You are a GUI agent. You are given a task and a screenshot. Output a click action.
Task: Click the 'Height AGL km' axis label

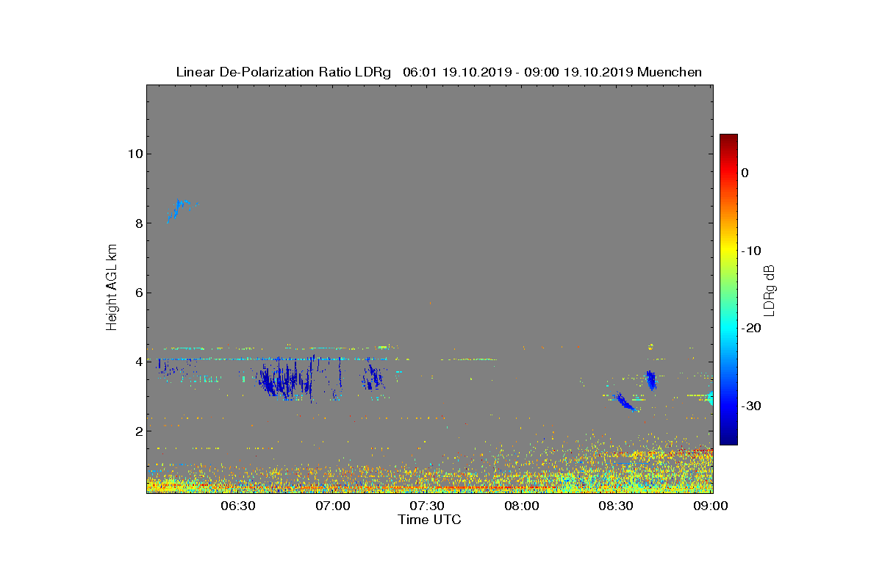(x=112, y=287)
